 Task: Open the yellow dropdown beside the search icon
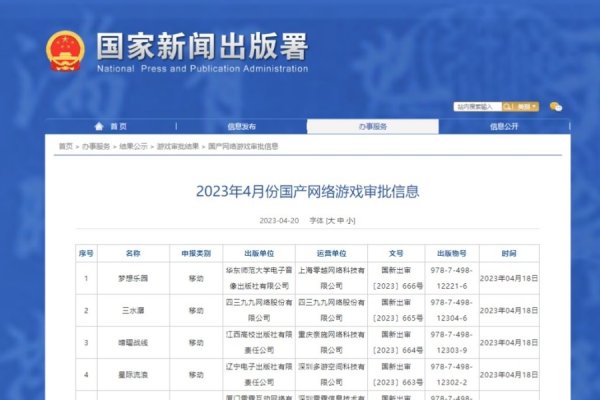pos(527,107)
